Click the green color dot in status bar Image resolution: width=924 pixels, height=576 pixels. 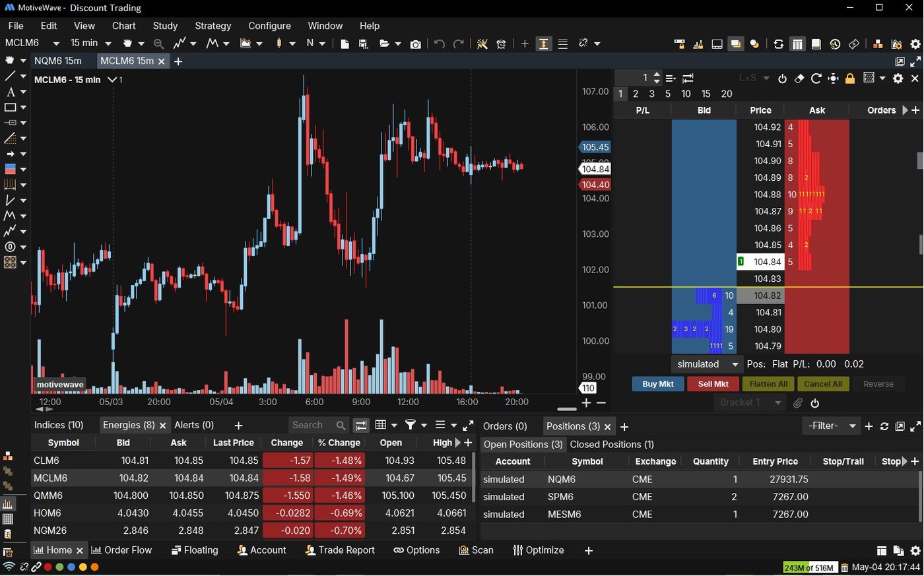coord(59,567)
